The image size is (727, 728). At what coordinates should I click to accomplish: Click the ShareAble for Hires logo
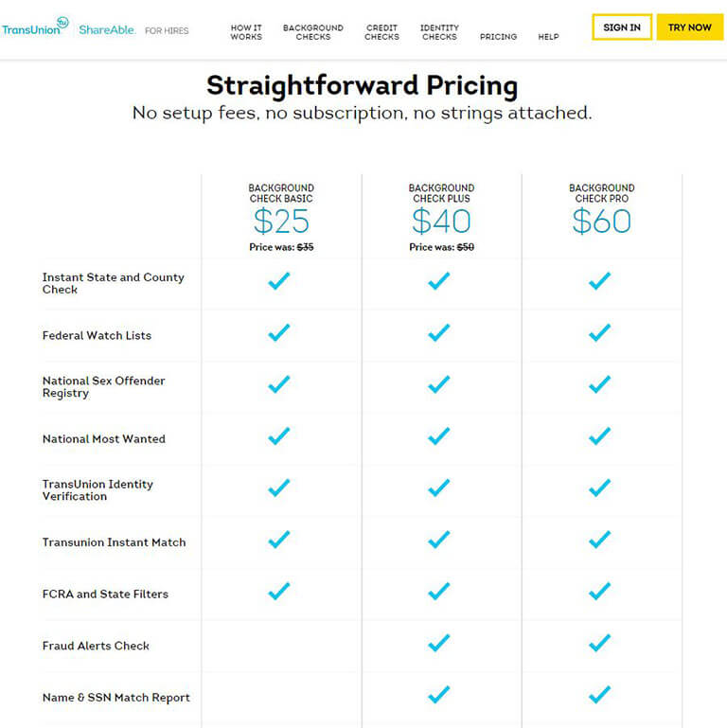pyautogui.click(x=133, y=30)
